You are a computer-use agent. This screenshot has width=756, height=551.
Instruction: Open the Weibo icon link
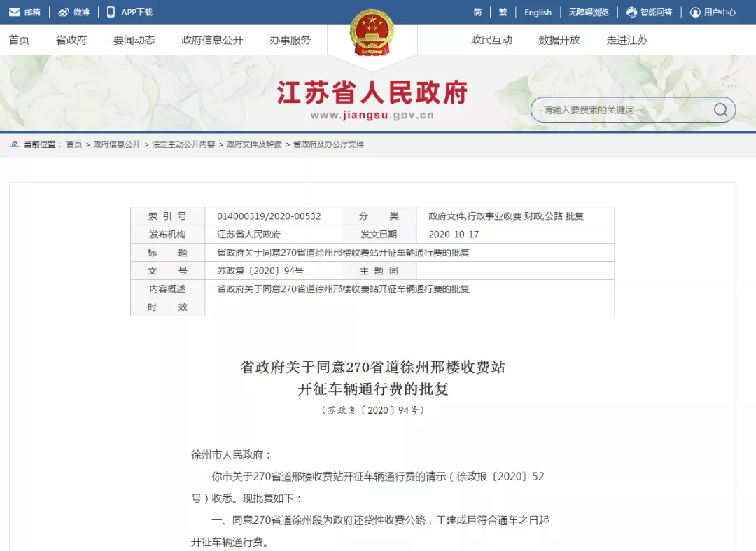[x=64, y=12]
